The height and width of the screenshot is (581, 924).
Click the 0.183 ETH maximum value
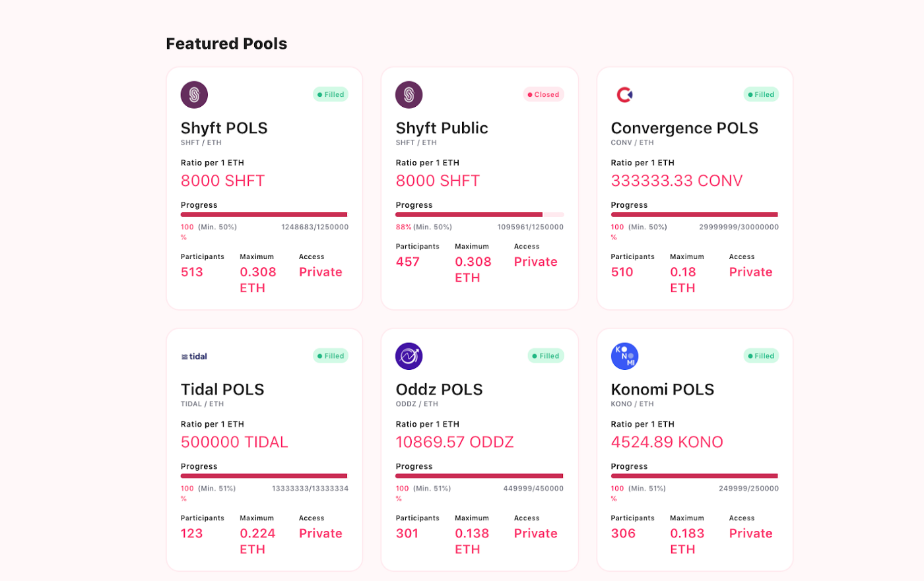[x=688, y=541]
